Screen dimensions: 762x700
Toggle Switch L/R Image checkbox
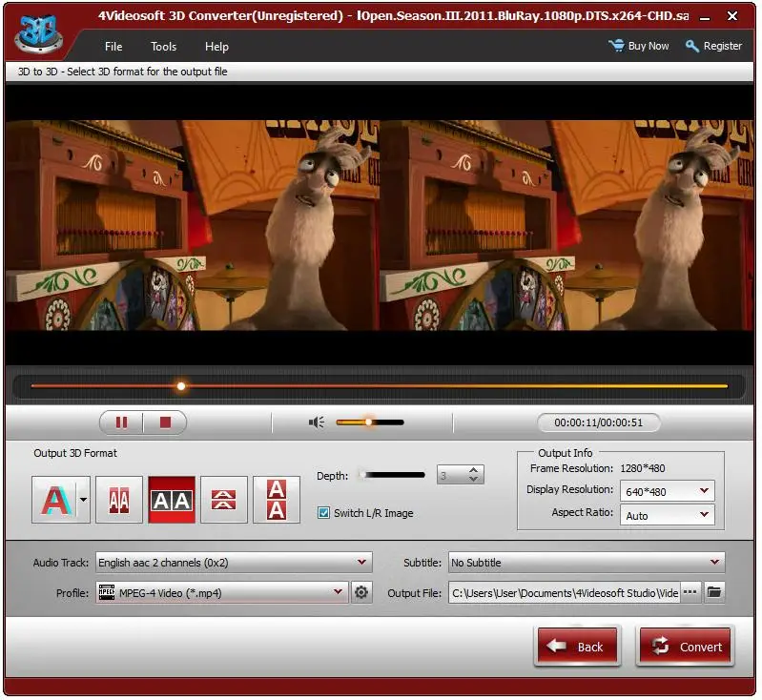pos(323,513)
